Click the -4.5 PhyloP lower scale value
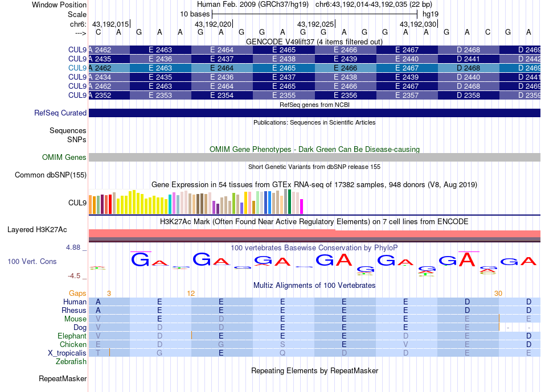Screen dimensions: 541x392 click(74, 276)
